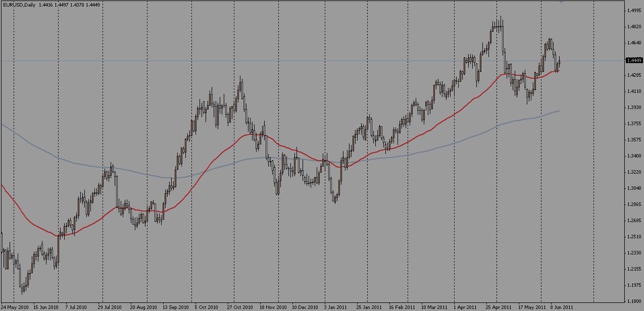Click the 1.3220 price axis label
This screenshot has width=644, height=311.
[x=634, y=172]
